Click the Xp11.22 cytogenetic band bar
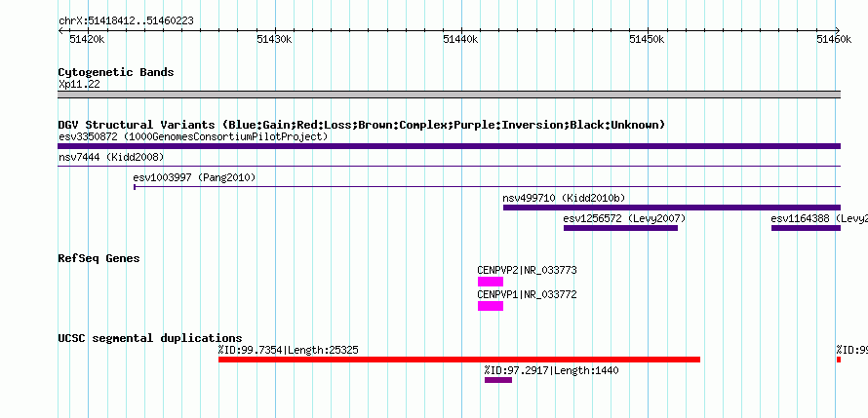Screen dimensions: 868x418 pos(449,95)
